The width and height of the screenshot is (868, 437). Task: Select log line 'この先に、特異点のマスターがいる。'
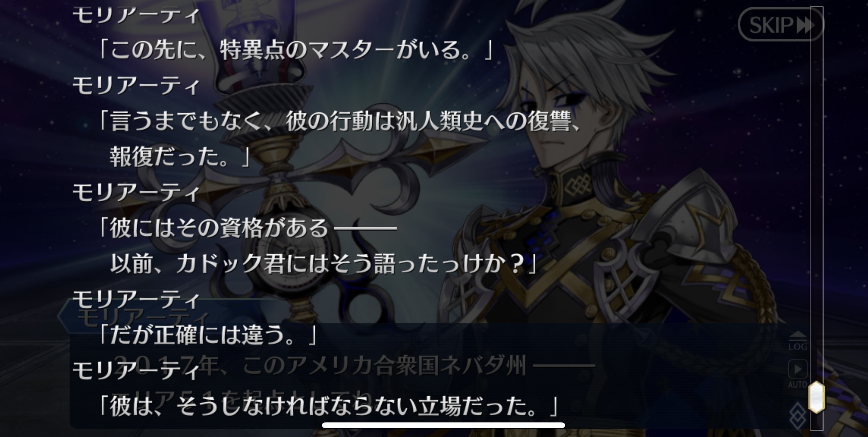coord(295,50)
